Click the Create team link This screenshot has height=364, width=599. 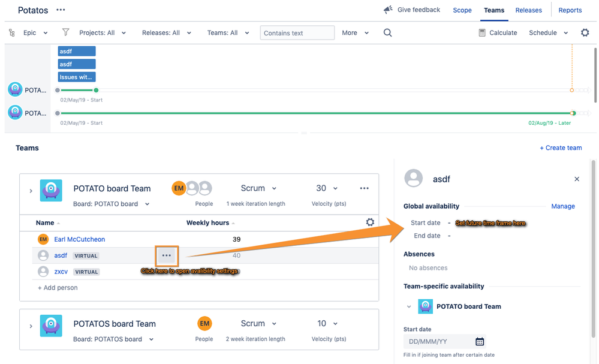(561, 148)
